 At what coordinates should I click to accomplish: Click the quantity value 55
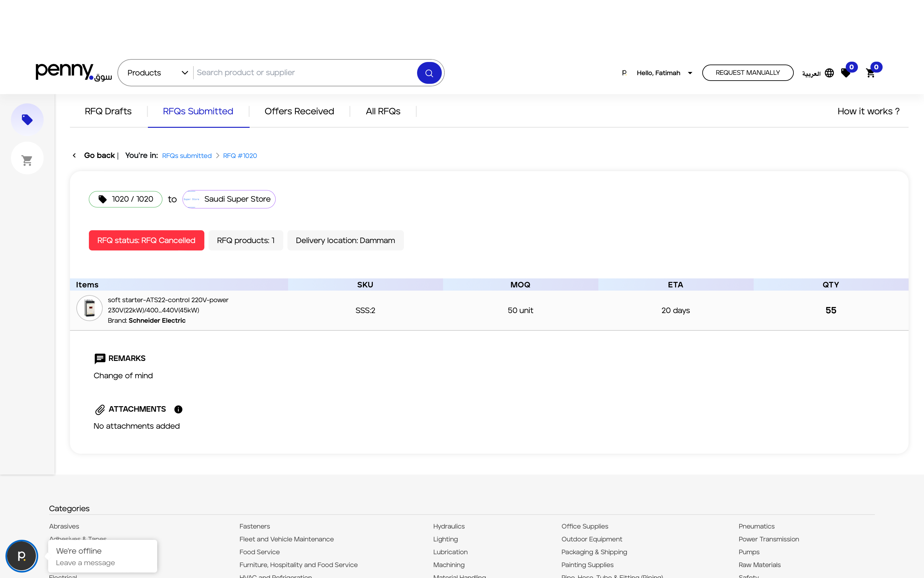(831, 311)
